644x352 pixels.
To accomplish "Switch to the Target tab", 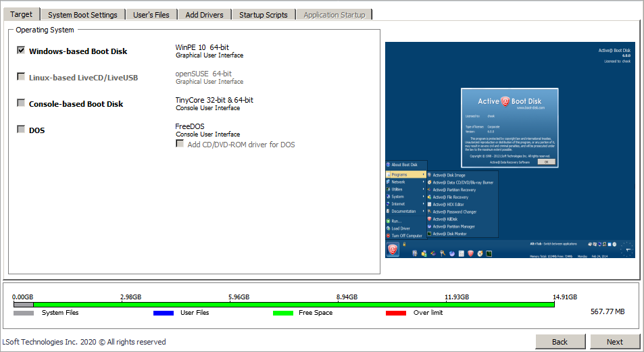I will tap(22, 14).
